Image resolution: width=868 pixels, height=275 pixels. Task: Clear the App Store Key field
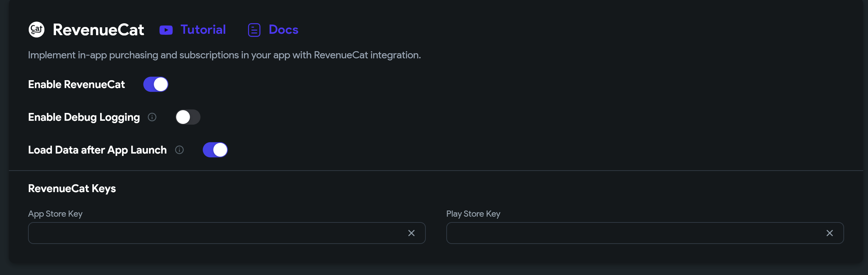click(411, 233)
